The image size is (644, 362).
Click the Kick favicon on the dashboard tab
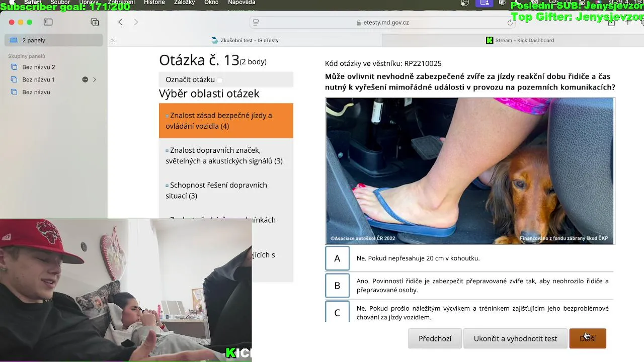tap(490, 40)
